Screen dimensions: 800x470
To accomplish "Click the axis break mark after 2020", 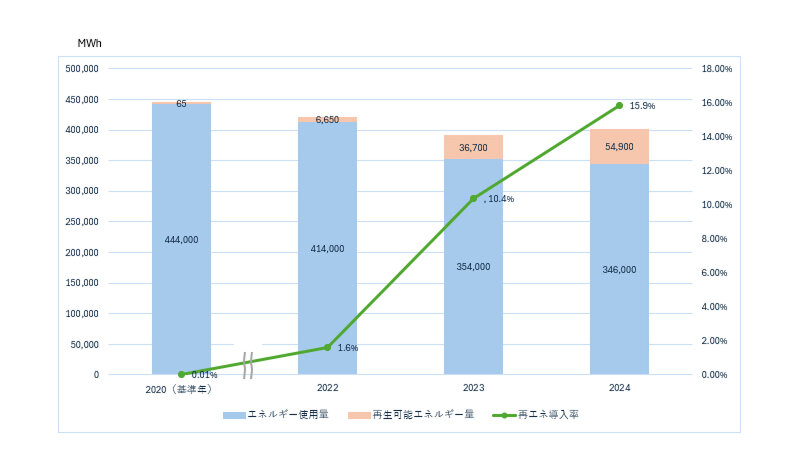I will (x=248, y=365).
